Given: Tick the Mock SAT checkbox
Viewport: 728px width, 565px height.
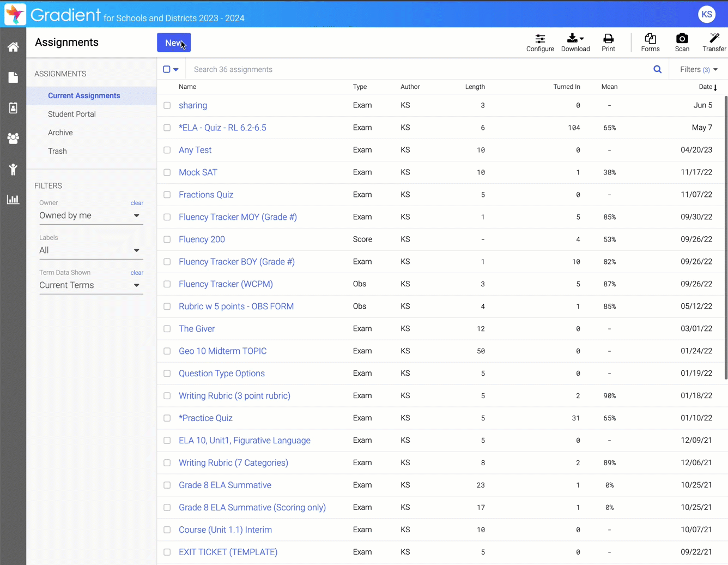Looking at the screenshot, I should 167,172.
